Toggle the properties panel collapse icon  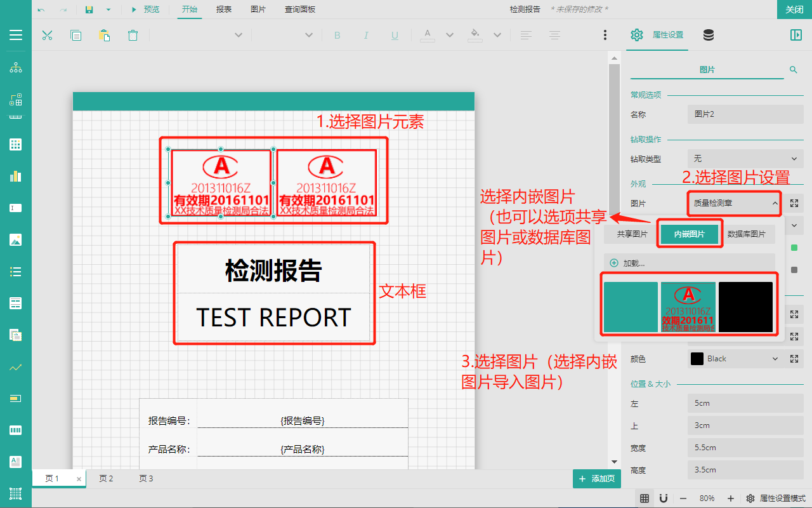click(796, 35)
